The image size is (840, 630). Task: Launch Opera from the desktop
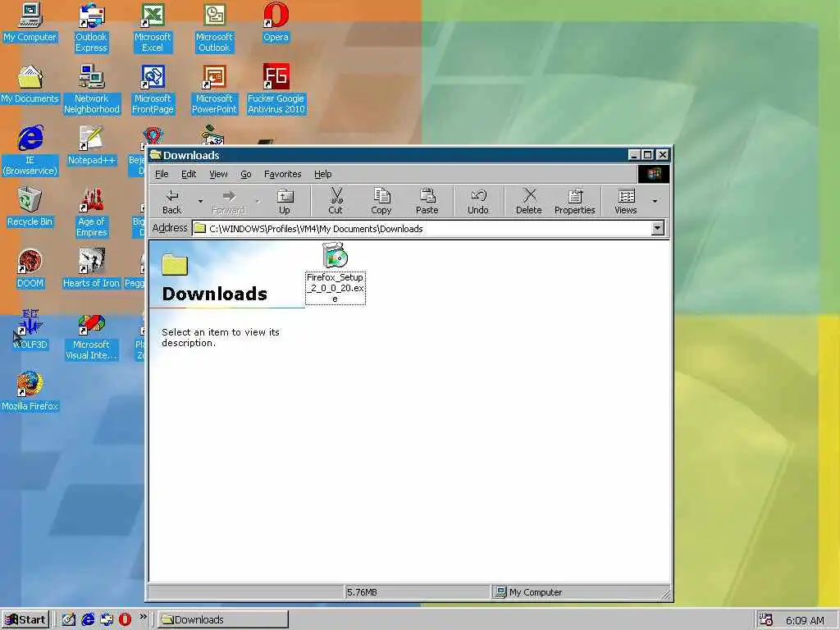(x=276, y=22)
